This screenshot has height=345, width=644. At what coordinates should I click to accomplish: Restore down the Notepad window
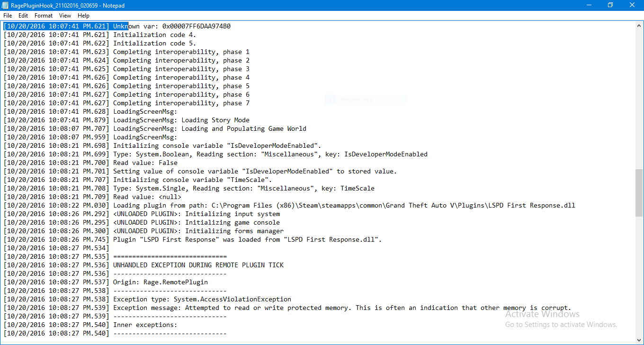[610, 5]
